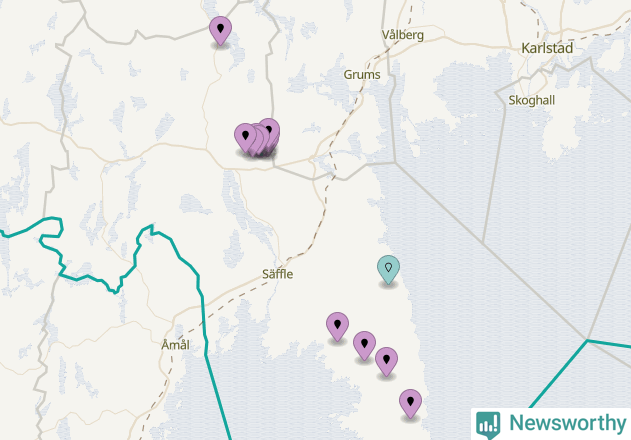
Task: Select the Säffle town label
Action: pos(278,274)
